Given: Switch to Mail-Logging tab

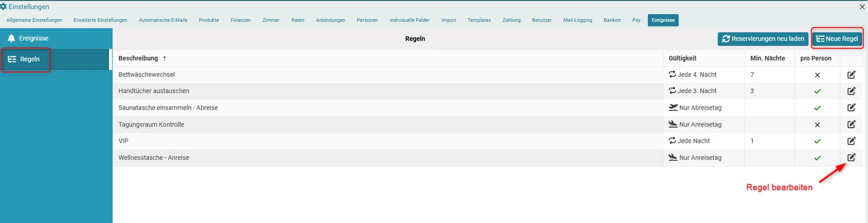Looking at the screenshot, I should pos(578,20).
